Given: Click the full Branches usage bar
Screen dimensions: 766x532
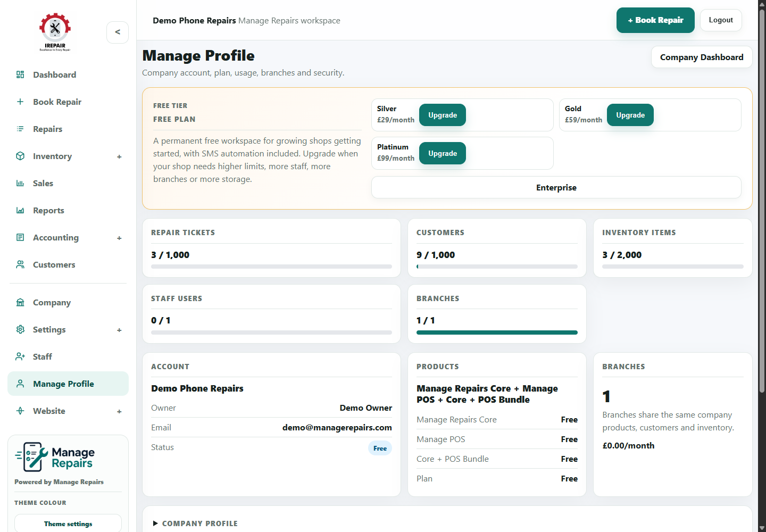Looking at the screenshot, I should pos(497,332).
